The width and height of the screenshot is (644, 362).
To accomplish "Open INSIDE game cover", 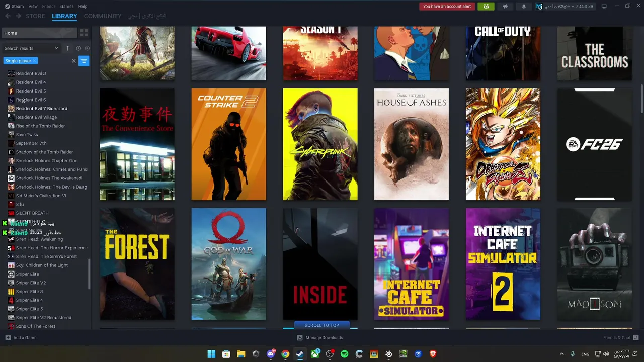I will coord(320,264).
